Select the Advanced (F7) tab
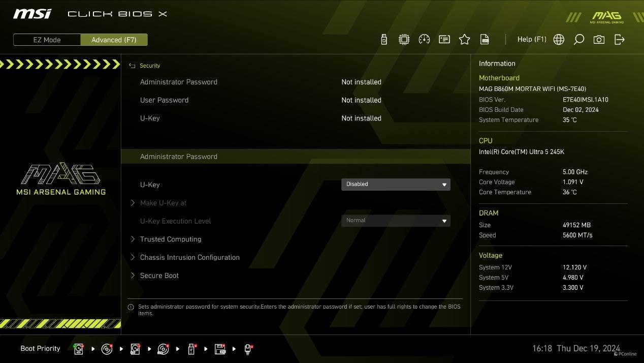The height and width of the screenshot is (363, 644). click(114, 40)
